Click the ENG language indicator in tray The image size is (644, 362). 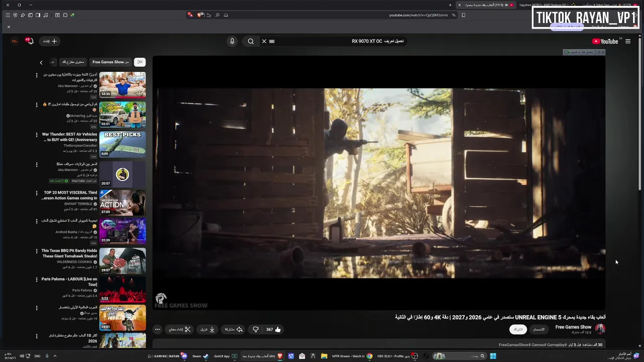coord(37,356)
